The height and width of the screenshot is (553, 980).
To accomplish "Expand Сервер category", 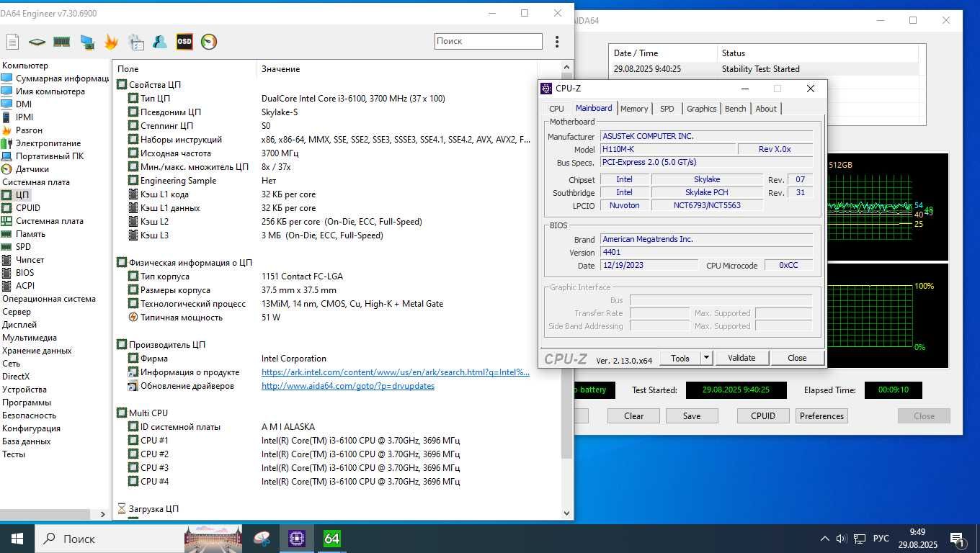I will (x=17, y=312).
